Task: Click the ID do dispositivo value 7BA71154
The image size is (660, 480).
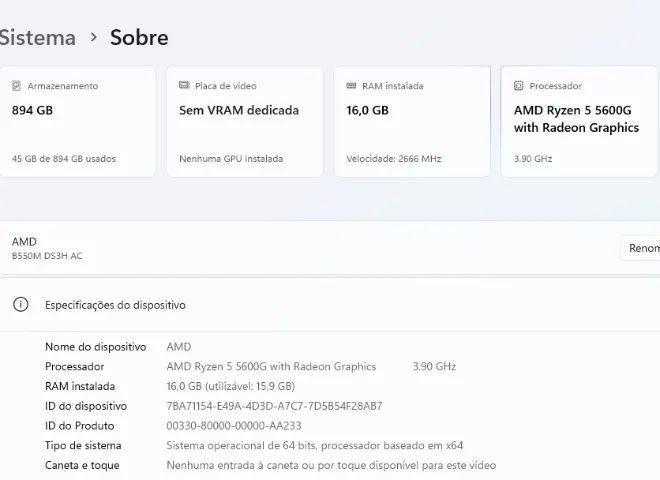Action: [x=274, y=406]
